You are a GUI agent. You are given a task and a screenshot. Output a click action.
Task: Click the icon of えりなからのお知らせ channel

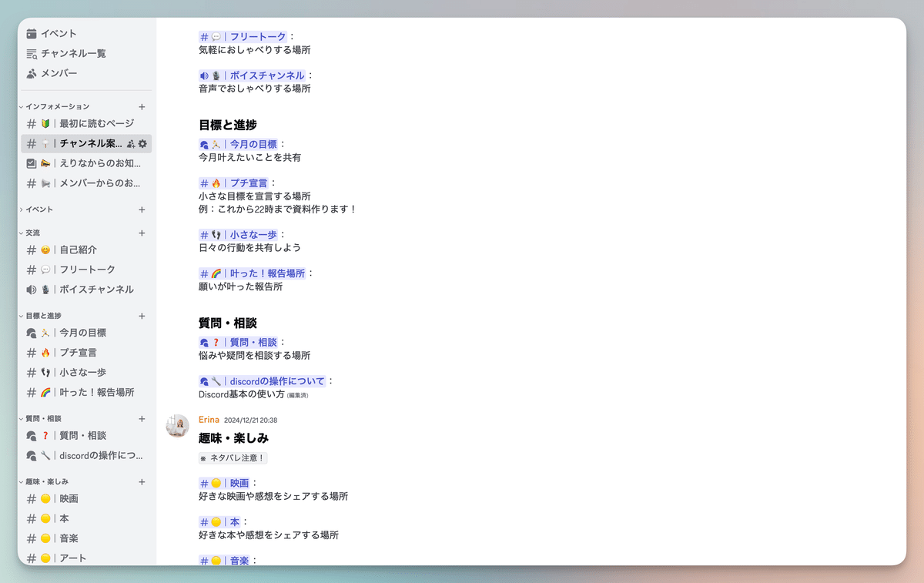point(31,163)
